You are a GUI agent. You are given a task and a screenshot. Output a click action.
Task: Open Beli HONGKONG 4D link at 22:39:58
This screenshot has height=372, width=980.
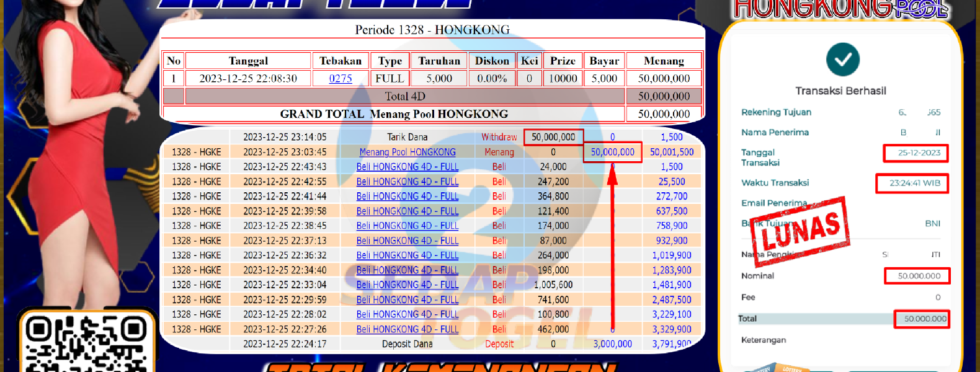(408, 211)
